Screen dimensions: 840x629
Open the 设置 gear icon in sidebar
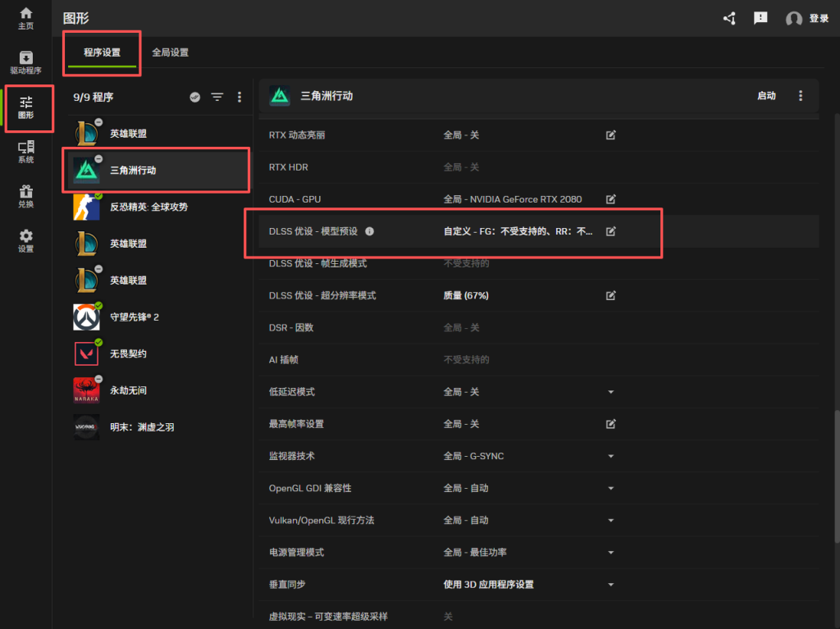point(26,240)
